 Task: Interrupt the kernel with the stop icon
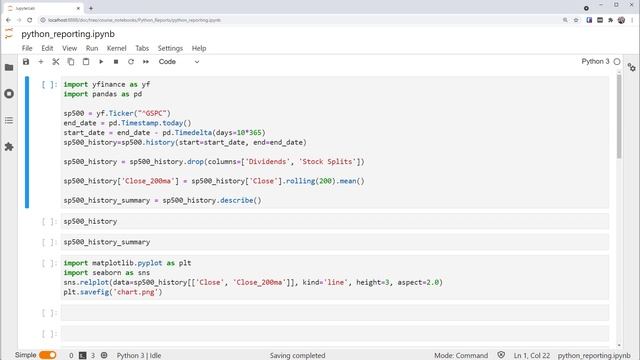[116, 62]
